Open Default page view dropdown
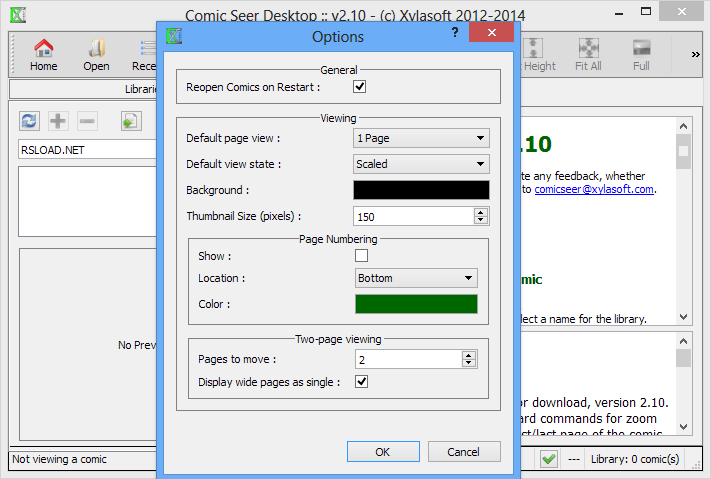Viewport: 711px width, 479px height. click(x=421, y=138)
